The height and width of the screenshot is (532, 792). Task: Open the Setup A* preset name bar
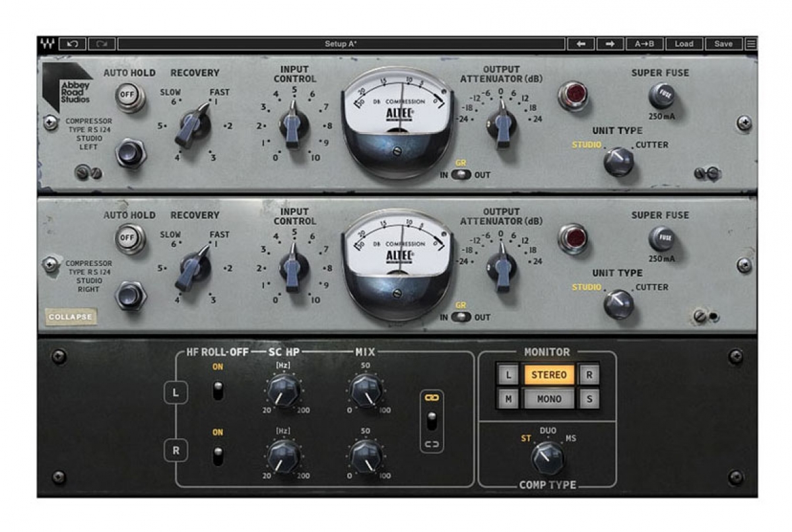341,44
